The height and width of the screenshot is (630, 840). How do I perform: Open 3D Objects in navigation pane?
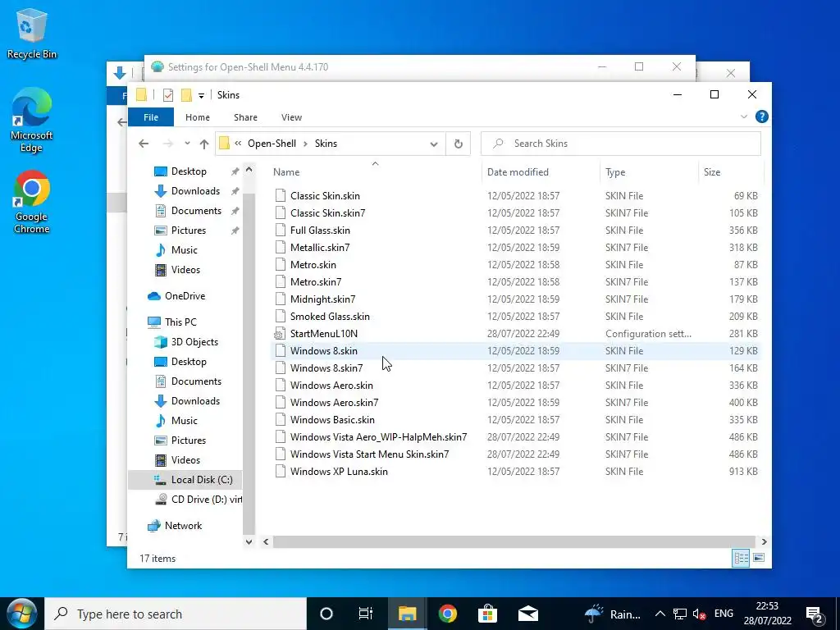click(194, 342)
